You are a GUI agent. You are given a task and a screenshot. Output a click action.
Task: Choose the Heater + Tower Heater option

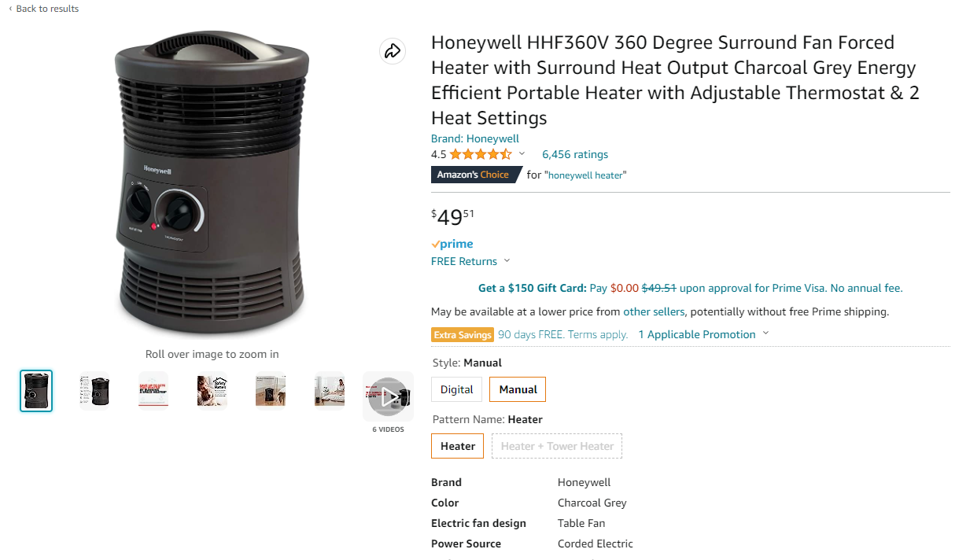coord(557,446)
